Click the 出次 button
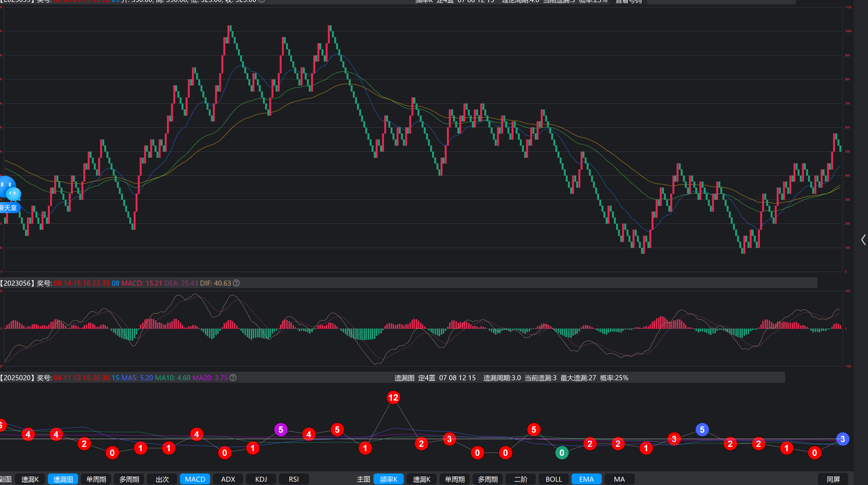This screenshot has height=485, width=868. 162,479
